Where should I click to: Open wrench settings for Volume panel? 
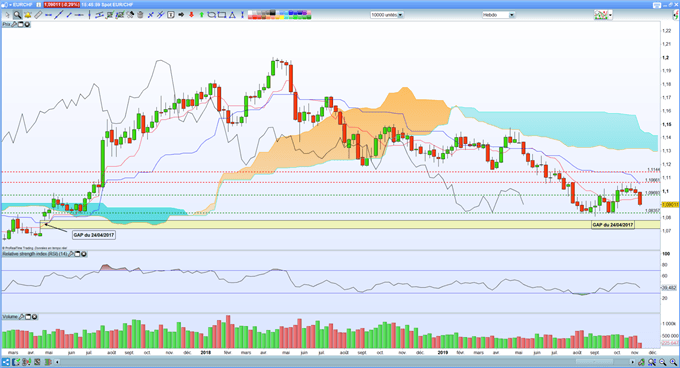pos(22,317)
